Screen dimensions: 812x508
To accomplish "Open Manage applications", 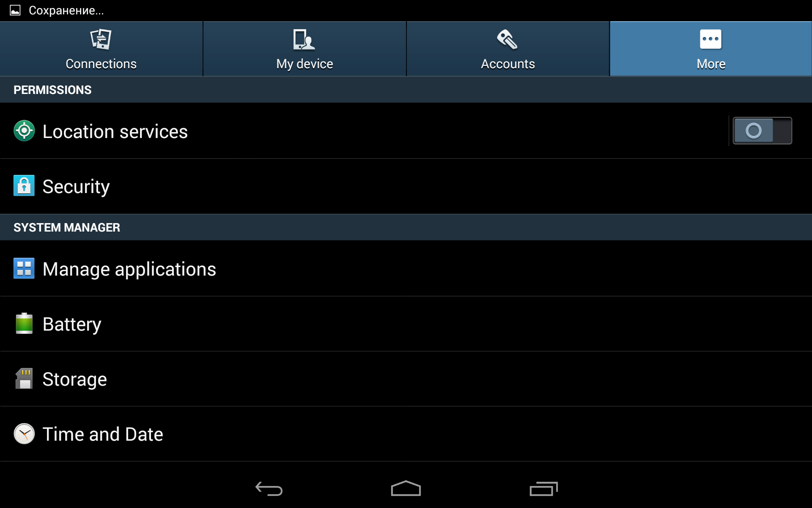I will 406,268.
